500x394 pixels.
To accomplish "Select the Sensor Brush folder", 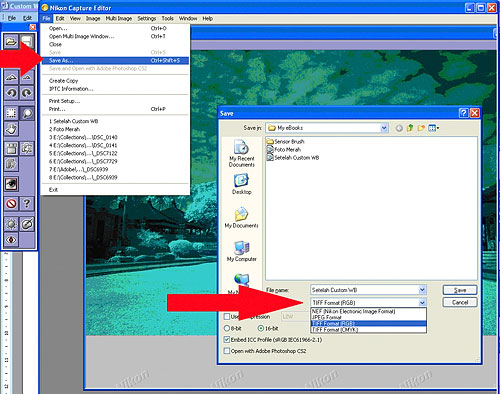I will coord(285,141).
